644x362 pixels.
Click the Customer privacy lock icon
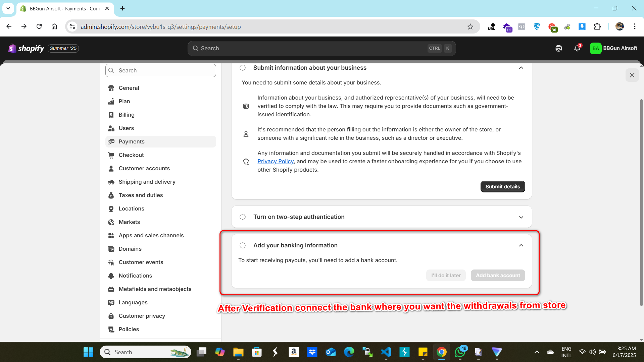pos(111,316)
